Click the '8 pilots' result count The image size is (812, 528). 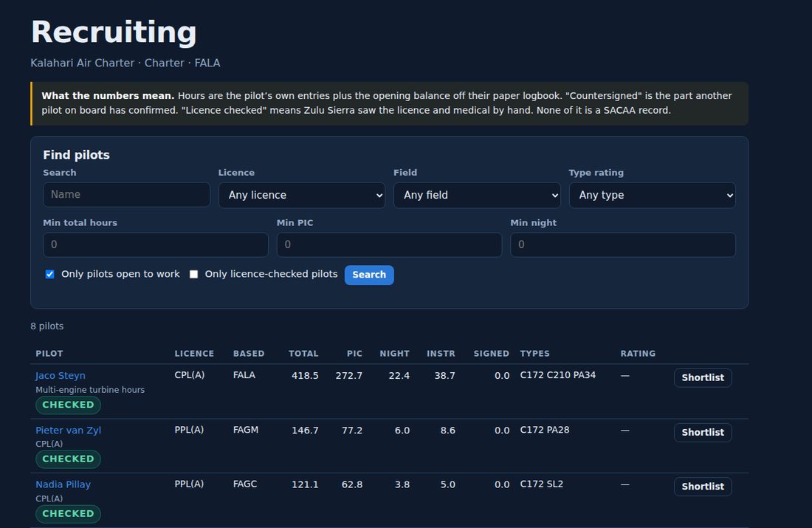tap(47, 326)
